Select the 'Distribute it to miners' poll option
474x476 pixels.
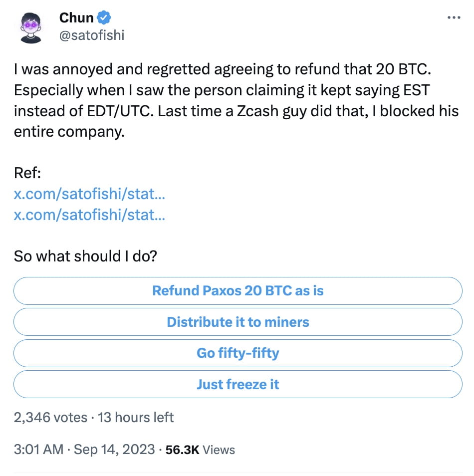tap(237, 322)
